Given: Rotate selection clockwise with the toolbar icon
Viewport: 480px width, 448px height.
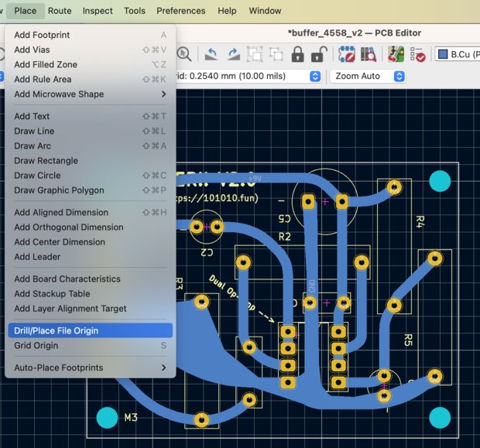Looking at the screenshot, I should [234, 54].
